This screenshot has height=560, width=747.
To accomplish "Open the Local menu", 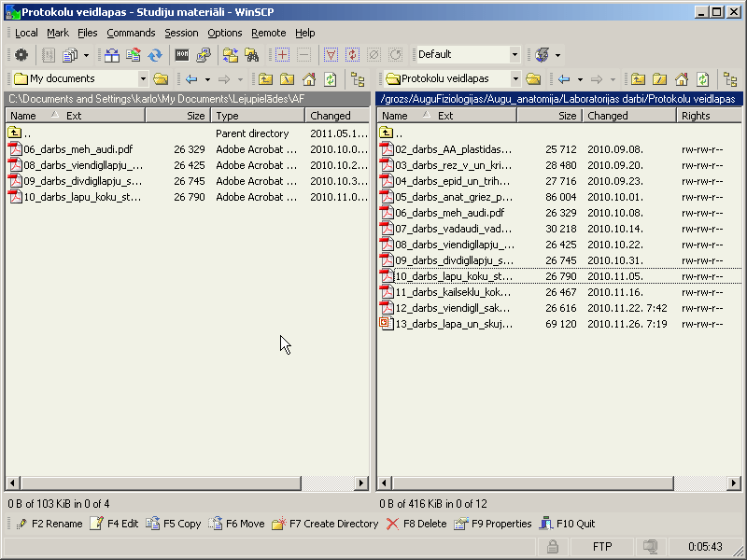I will pos(26,33).
